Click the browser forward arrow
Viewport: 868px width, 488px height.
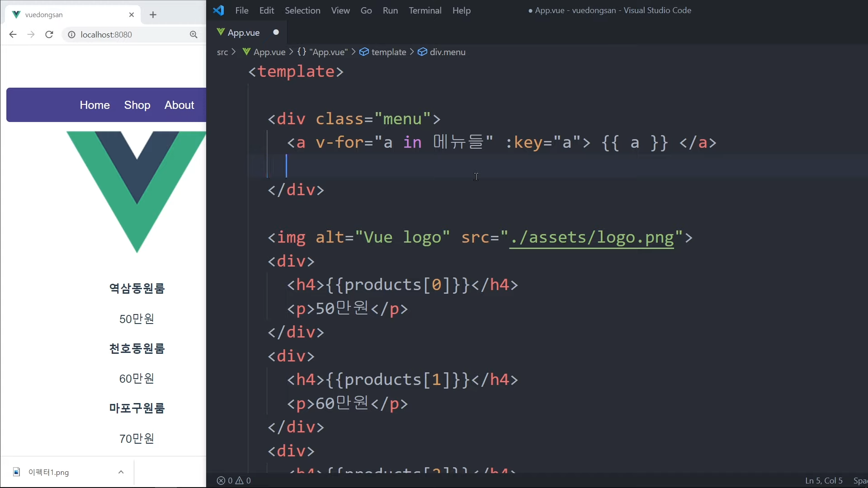[31, 34]
